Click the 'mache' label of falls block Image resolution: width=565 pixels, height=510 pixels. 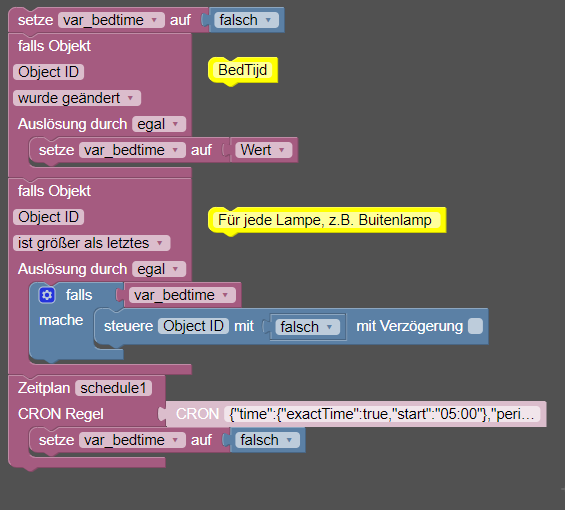tap(61, 320)
